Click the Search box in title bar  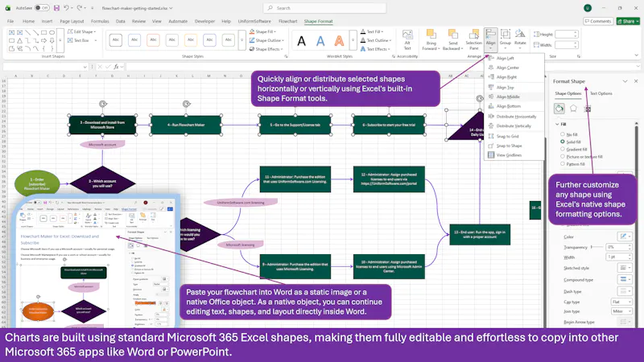(324, 8)
